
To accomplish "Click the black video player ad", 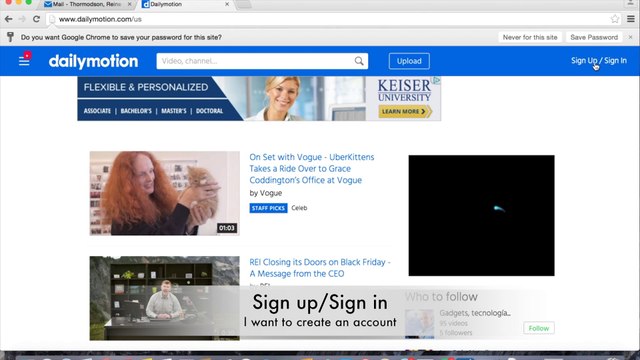I will pos(481,215).
